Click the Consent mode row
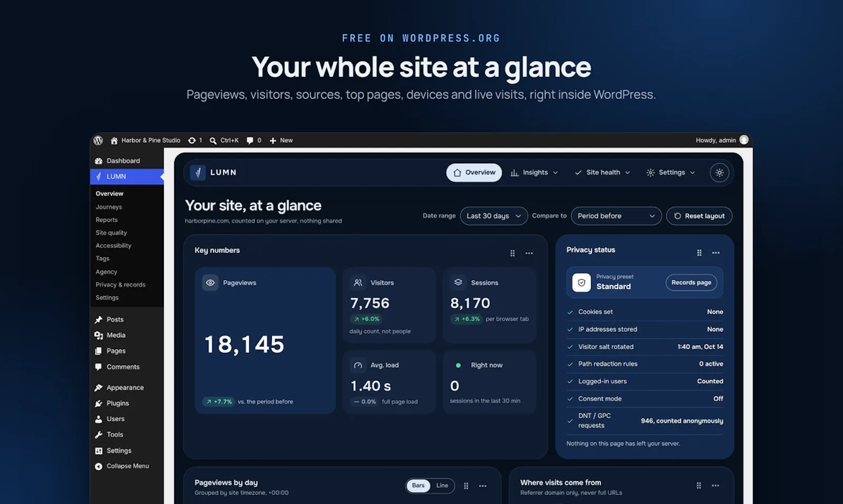The height and width of the screenshot is (504, 843). [x=645, y=399]
